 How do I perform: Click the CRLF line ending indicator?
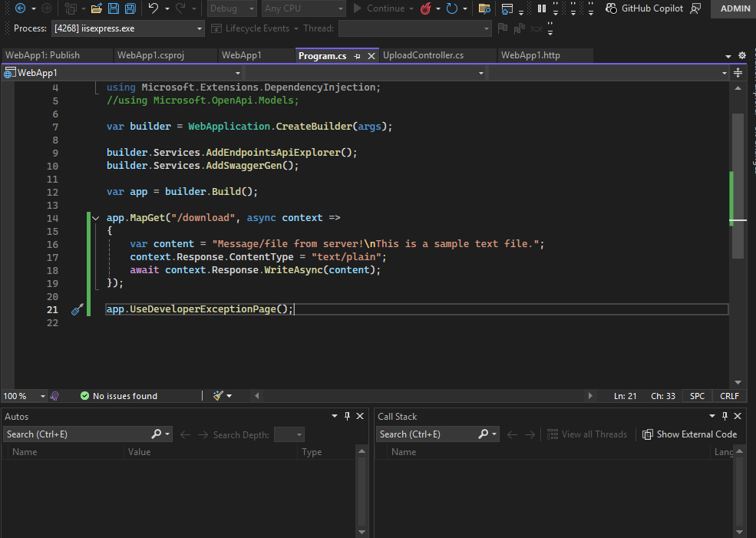729,396
